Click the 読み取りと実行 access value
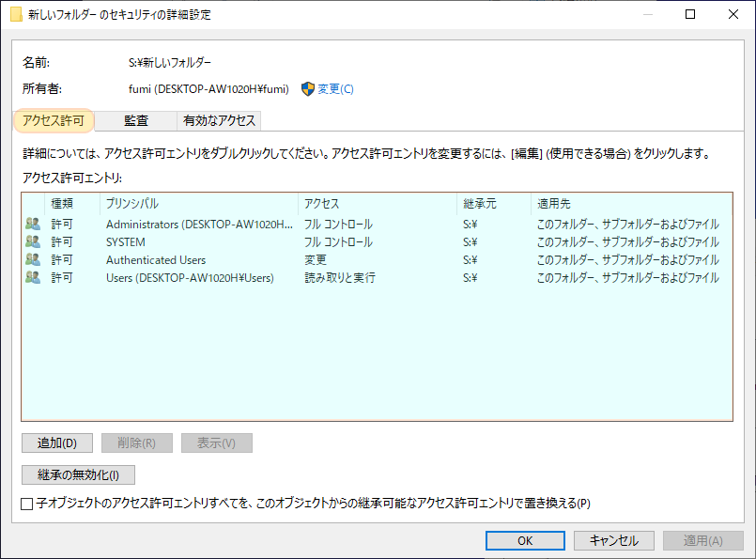Viewport: 756px width, 559px height. [x=340, y=278]
